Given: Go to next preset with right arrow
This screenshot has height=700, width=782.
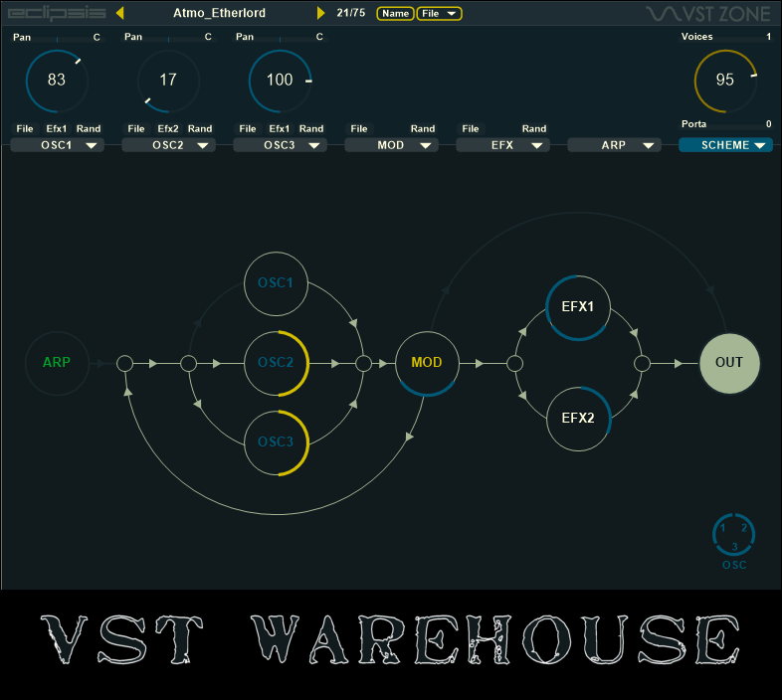Looking at the screenshot, I should pyautogui.click(x=320, y=13).
